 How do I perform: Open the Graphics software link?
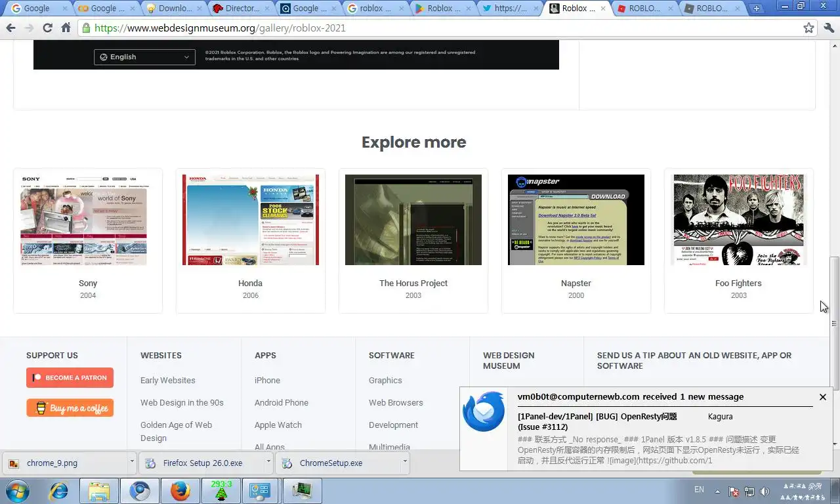pyautogui.click(x=385, y=381)
